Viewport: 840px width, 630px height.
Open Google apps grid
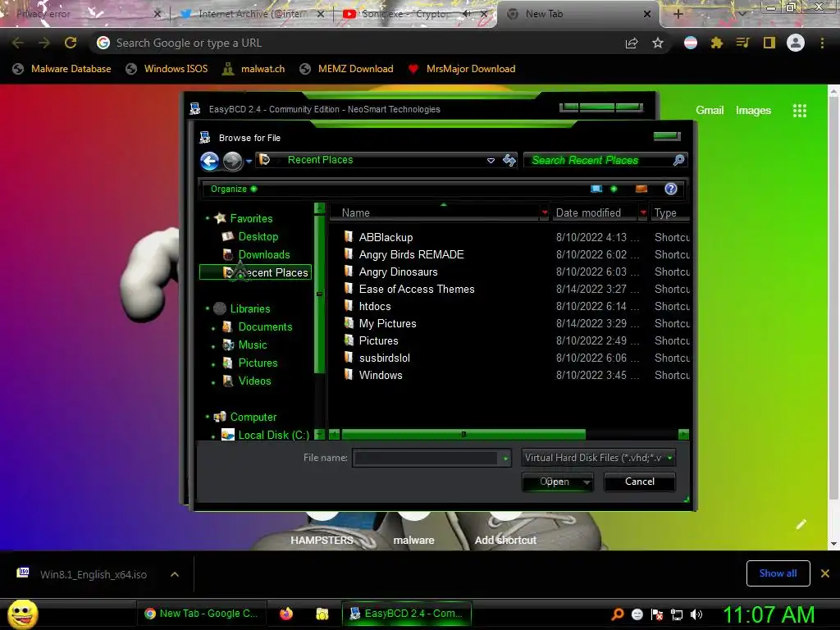[x=799, y=111]
